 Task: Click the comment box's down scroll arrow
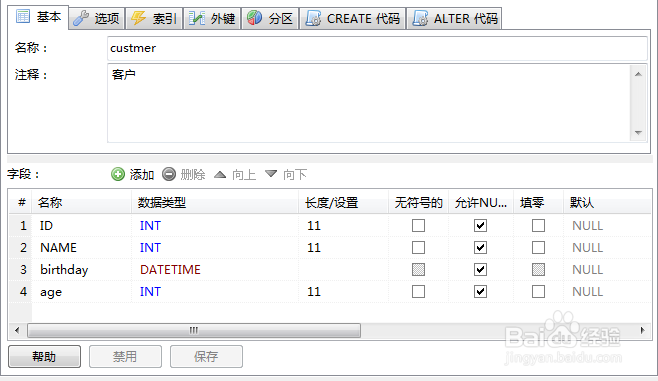coord(638,133)
